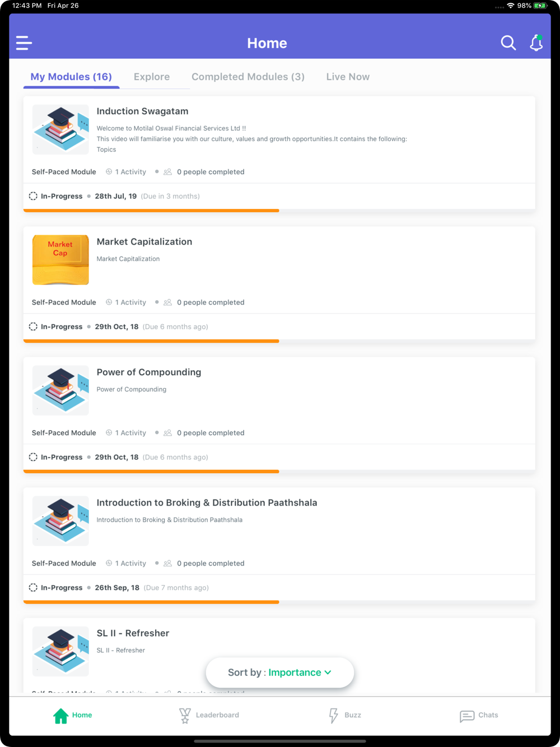This screenshot has height=747, width=560.
Task: Open the Chats bubble icon
Action: pos(467,716)
